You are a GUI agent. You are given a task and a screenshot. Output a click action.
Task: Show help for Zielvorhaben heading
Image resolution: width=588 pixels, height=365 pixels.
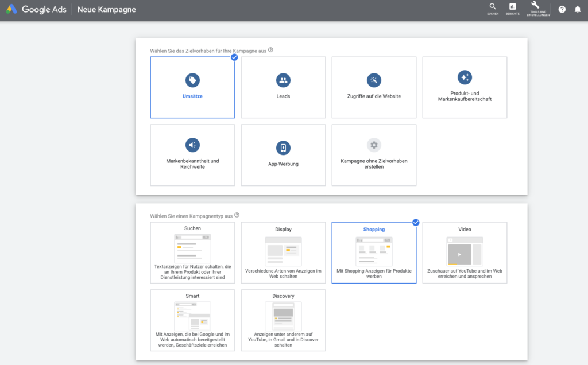click(x=271, y=50)
